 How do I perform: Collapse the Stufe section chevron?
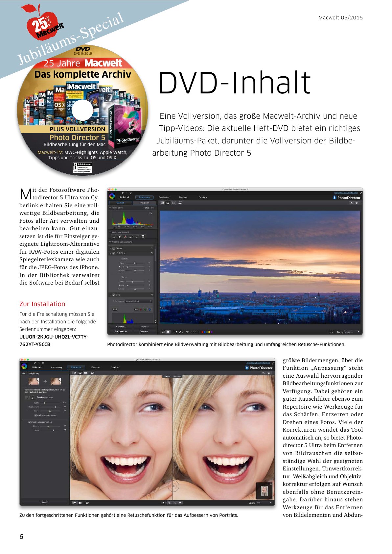(x=111, y=295)
